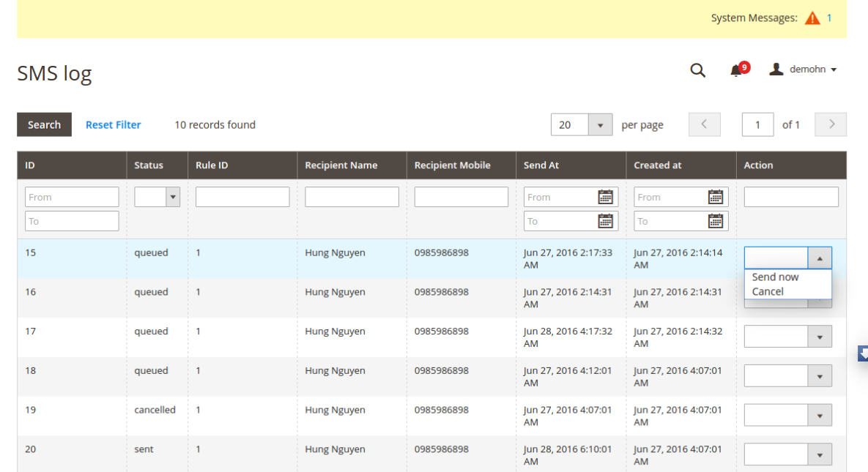The width and height of the screenshot is (868, 472).
Task: Sort by the Recipient Mobile column header
Action: [x=452, y=165]
